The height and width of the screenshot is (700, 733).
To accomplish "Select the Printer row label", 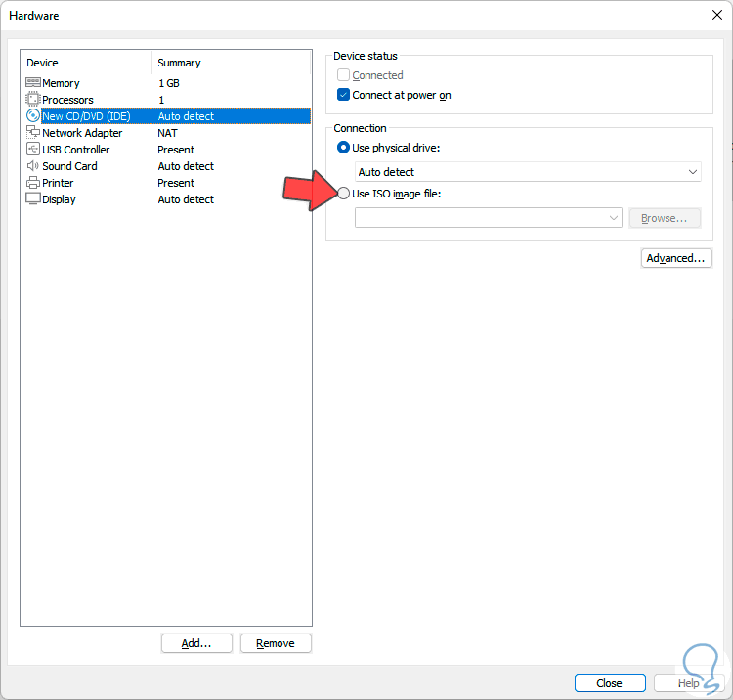I will [x=58, y=183].
